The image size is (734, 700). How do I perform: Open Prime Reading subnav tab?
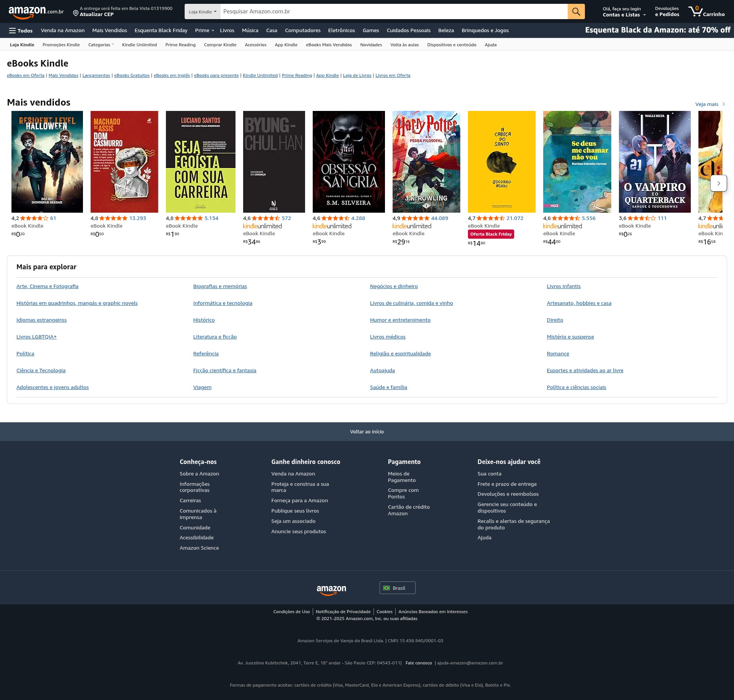tap(180, 45)
